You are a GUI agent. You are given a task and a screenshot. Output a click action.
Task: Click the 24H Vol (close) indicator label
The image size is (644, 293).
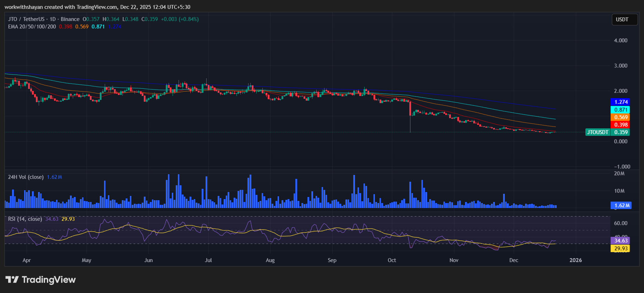point(26,177)
